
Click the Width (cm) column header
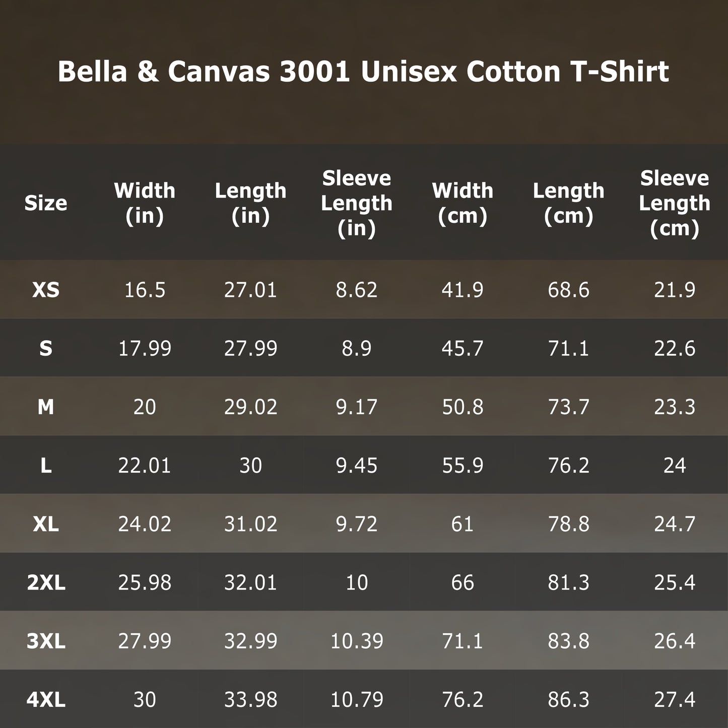[x=462, y=203]
